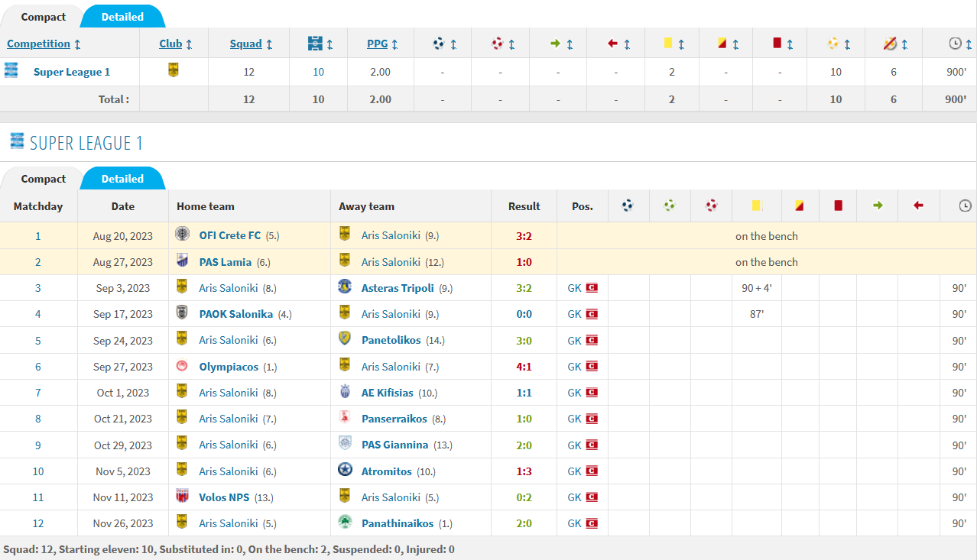The image size is (977, 560).
Task: Click GK position in Asteras Tripoli row
Action: point(574,288)
